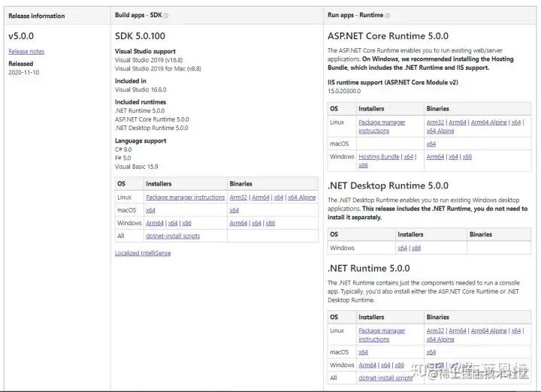Download SDK Windows Arm64 binaries
Viewport: 541px width, 392px height.
[238, 223]
